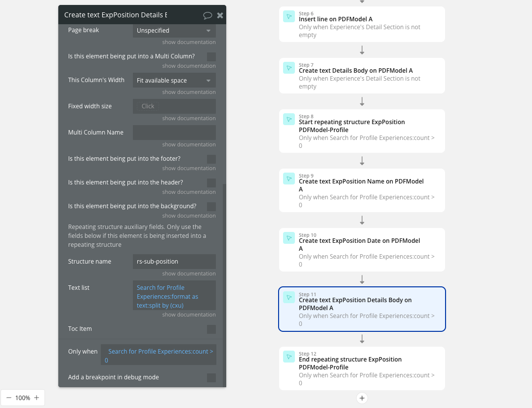Click the Step 10 ExpPosition Date action icon
Image resolution: width=532 pixels, height=408 pixels.
click(289, 238)
